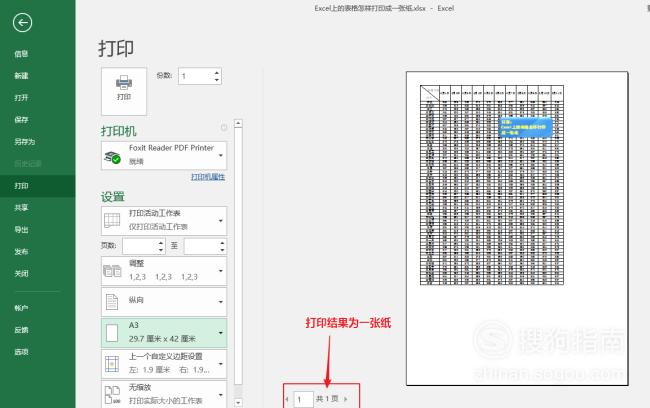Open 发布 (Publish) in the sidebar
The height and width of the screenshot is (408, 650).
(21, 252)
